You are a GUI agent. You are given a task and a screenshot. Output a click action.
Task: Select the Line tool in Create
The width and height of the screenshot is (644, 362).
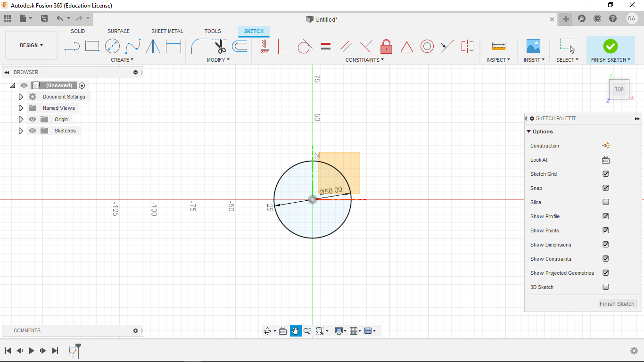[x=72, y=46]
